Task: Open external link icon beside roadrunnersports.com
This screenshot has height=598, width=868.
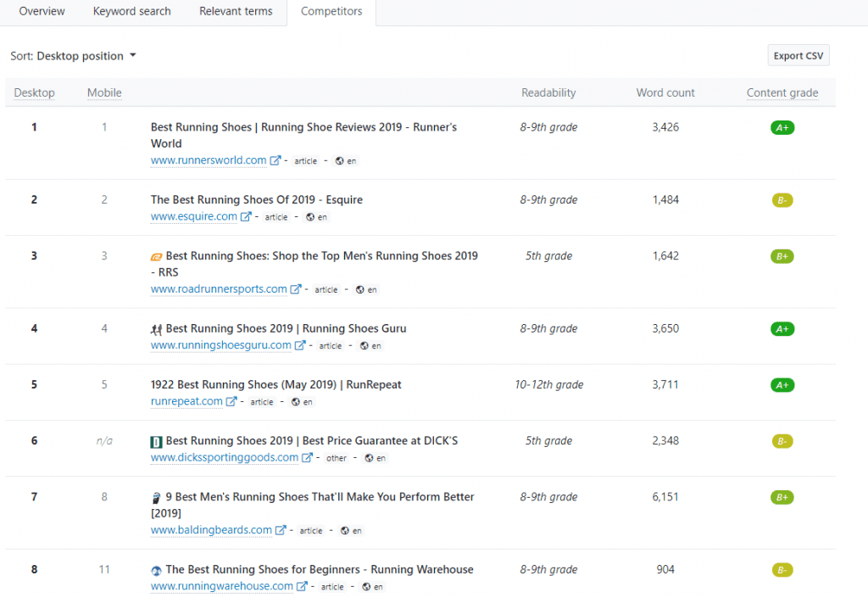Action: (x=296, y=289)
